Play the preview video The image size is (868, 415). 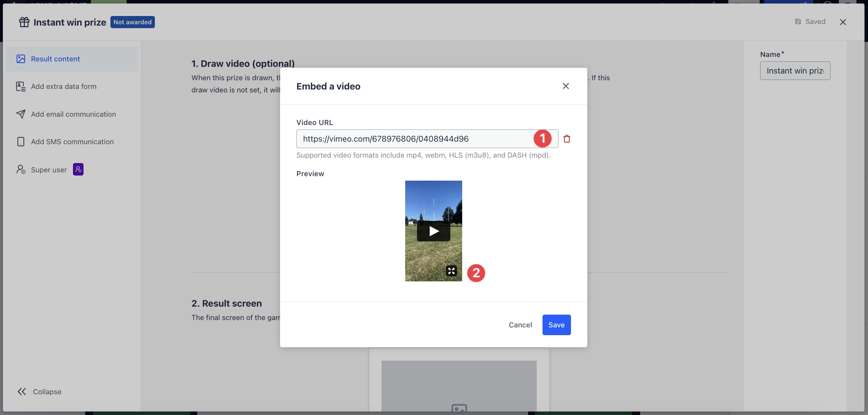pyautogui.click(x=433, y=231)
